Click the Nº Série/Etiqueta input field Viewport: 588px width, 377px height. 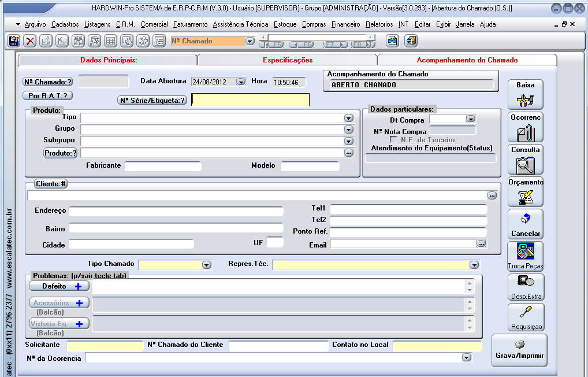click(x=250, y=100)
